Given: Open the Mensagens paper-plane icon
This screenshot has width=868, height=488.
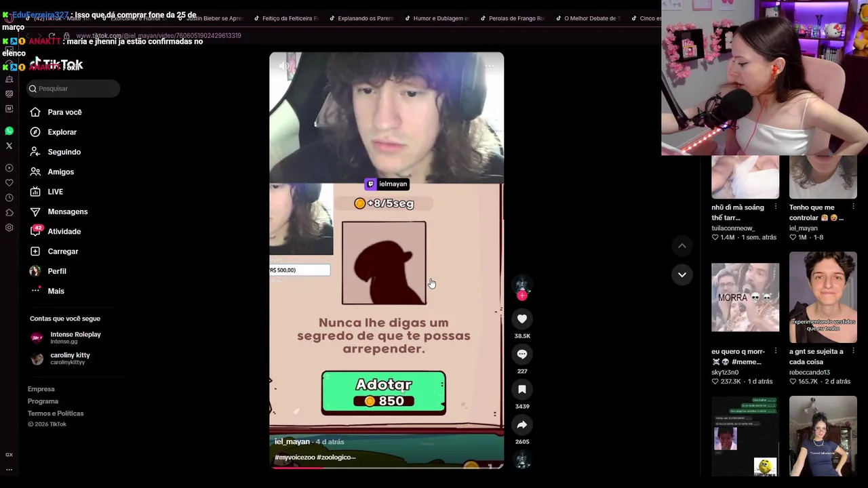Looking at the screenshot, I should tap(35, 211).
